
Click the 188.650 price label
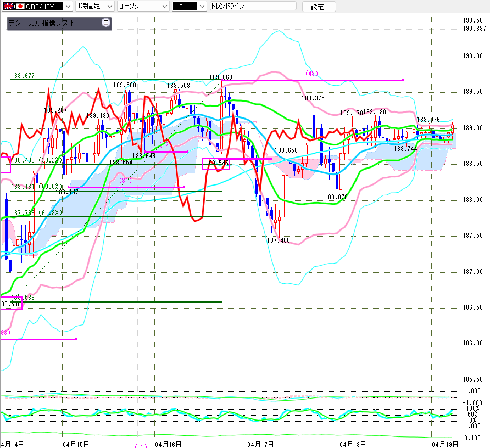pyautogui.click(x=286, y=150)
